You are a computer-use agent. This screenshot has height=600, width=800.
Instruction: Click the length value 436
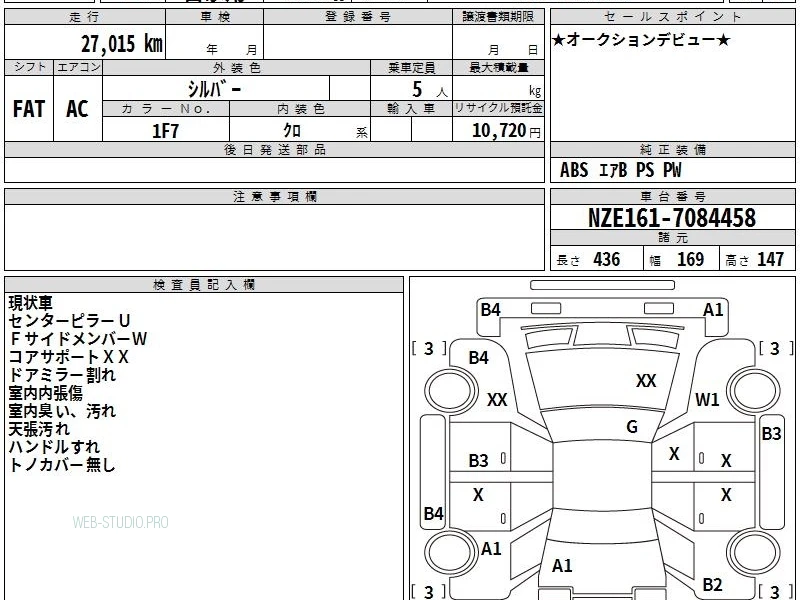(607, 259)
